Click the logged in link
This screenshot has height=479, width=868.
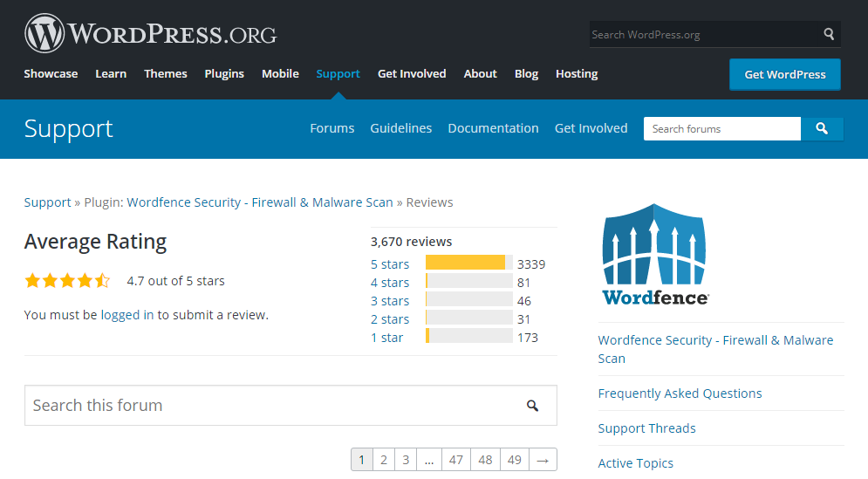pos(127,315)
